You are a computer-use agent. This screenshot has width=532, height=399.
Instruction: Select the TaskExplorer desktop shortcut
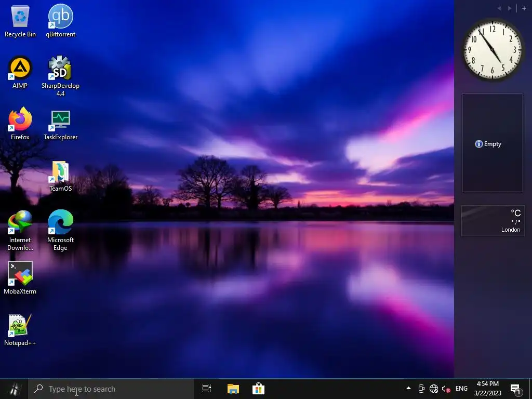coord(60,125)
